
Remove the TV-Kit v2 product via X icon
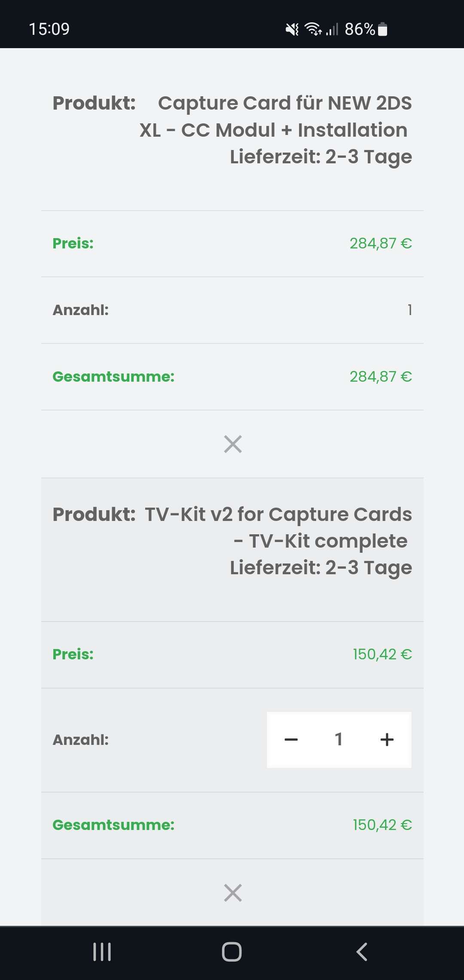click(x=233, y=893)
